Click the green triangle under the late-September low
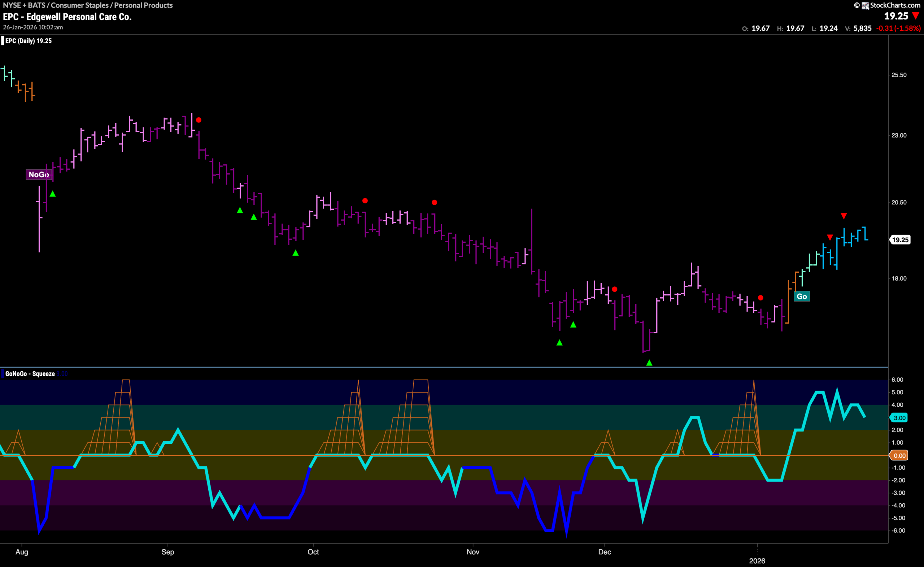Viewport: 924px width, 567px height. tap(296, 253)
